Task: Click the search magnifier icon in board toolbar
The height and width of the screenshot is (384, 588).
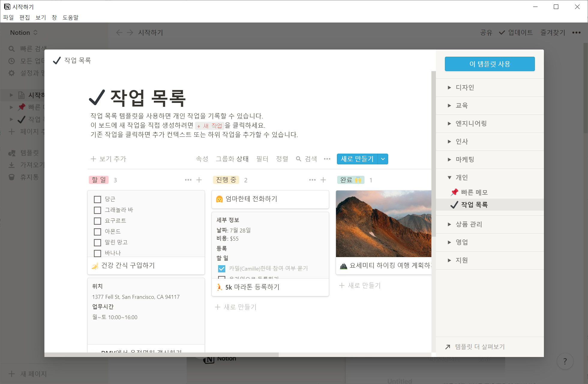Action: (298, 159)
